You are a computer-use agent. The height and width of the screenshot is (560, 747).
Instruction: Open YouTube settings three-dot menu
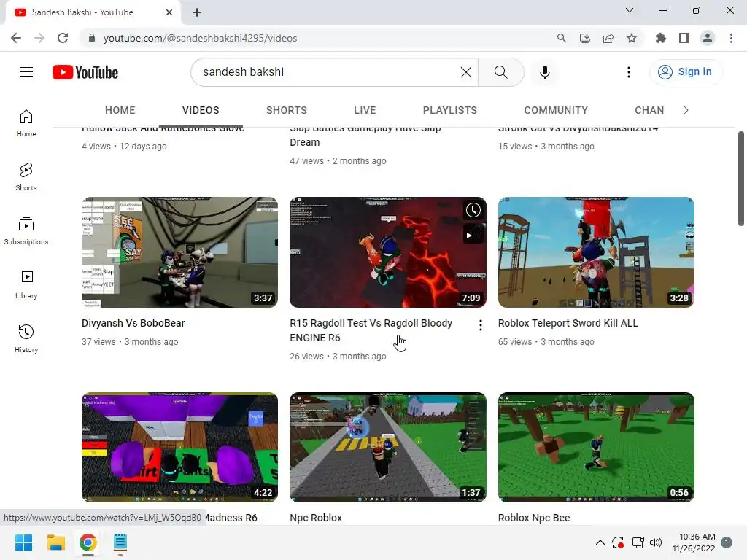coord(628,72)
